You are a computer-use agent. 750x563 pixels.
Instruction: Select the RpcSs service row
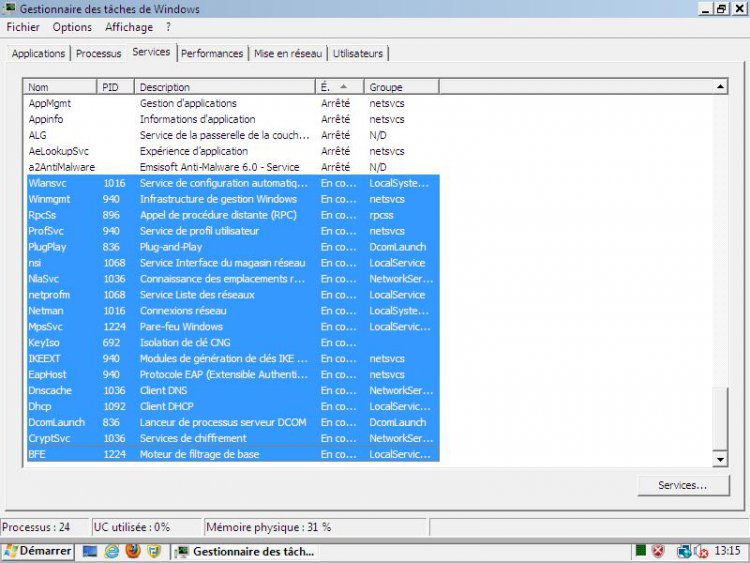[x=232, y=215]
